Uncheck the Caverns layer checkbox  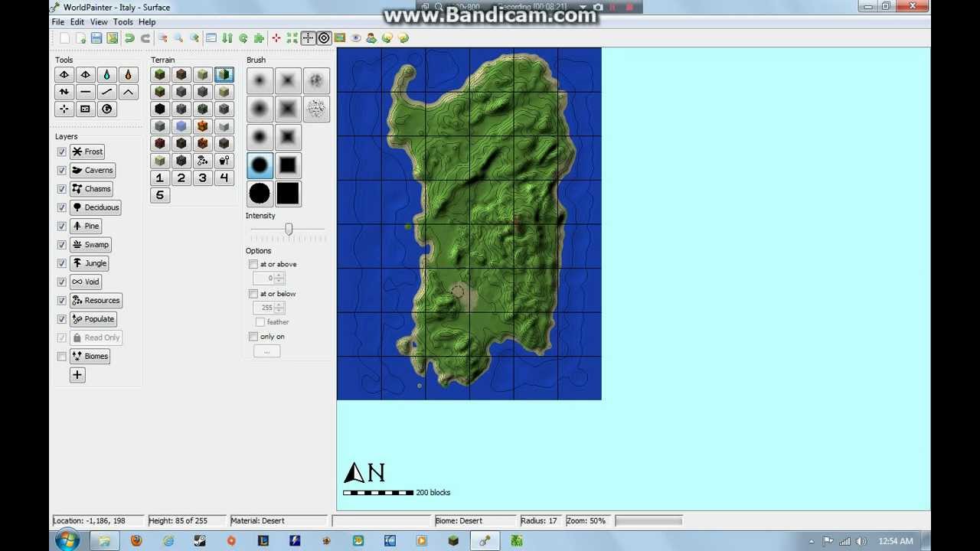pos(62,170)
